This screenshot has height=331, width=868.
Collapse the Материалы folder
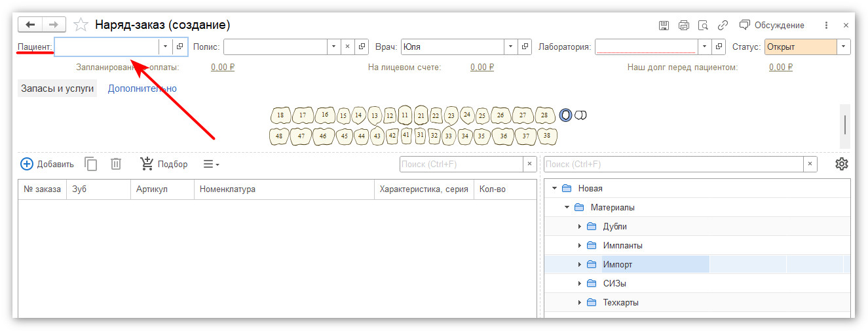click(567, 208)
